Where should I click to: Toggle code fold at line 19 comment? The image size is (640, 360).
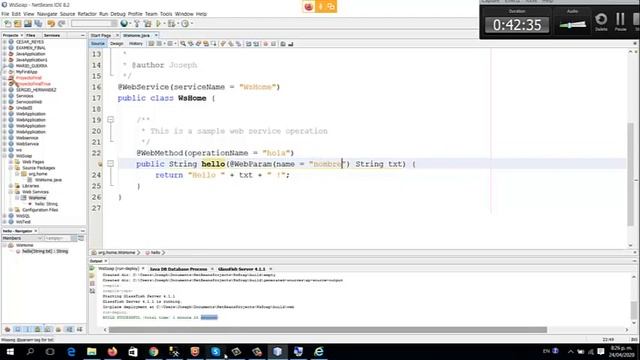pos(110,120)
